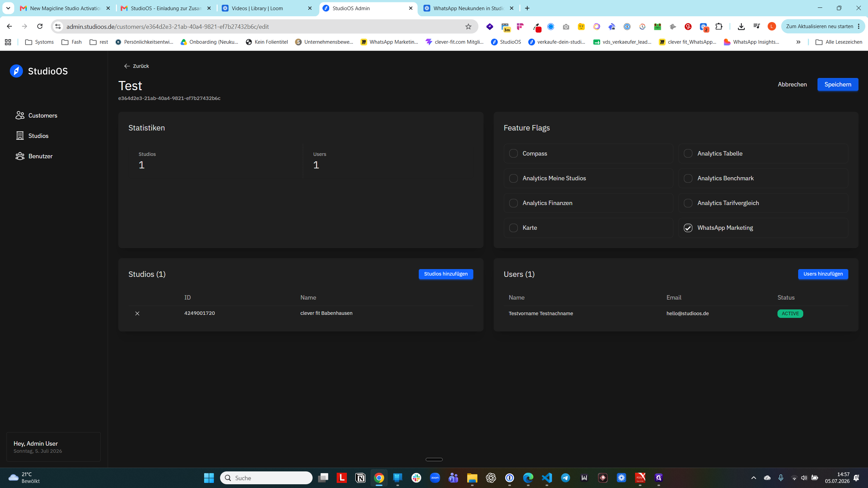Screen dimensions: 868x488
Task: Open the Windows Start menu
Action: 209,478
